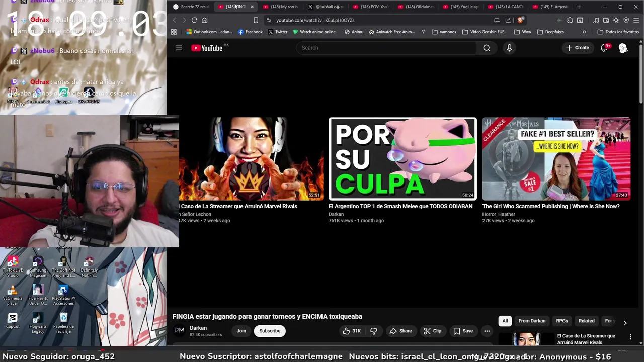The height and width of the screenshot is (362, 644).
Task: Open the Darkan channel name link
Action: (198, 328)
